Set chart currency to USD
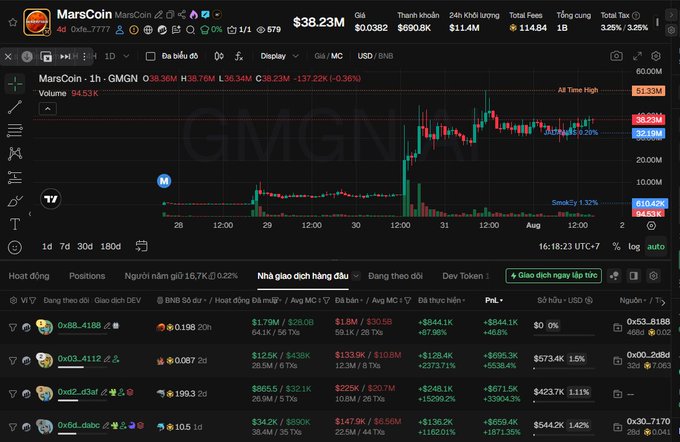680x442 pixels. [x=365, y=56]
